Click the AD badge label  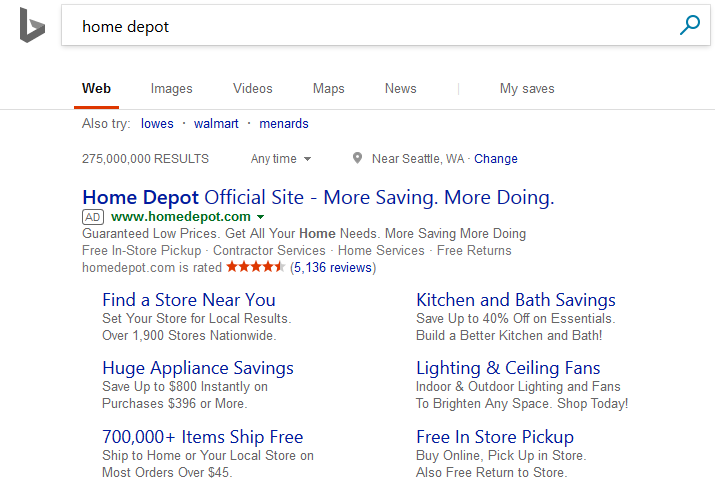(x=93, y=216)
